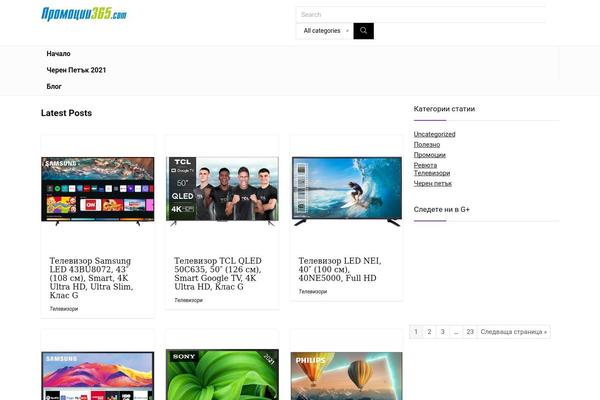Open post title Телевизор TCL QLED 50C635
Viewport: 600px width, 400px height.
(x=218, y=274)
